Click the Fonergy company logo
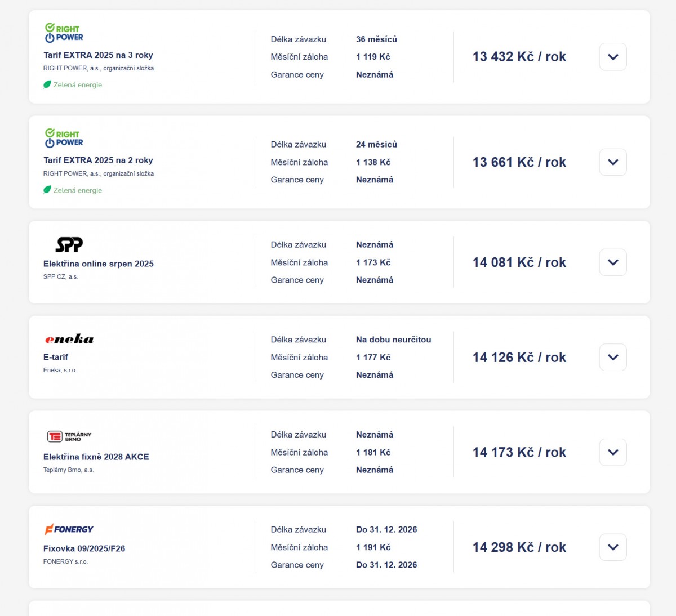Image resolution: width=676 pixels, height=616 pixels. 69,529
